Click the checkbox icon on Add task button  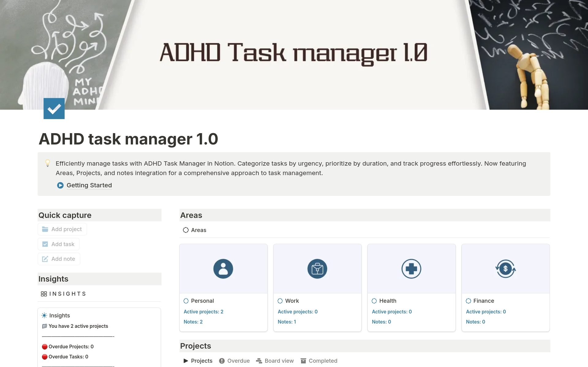point(45,244)
